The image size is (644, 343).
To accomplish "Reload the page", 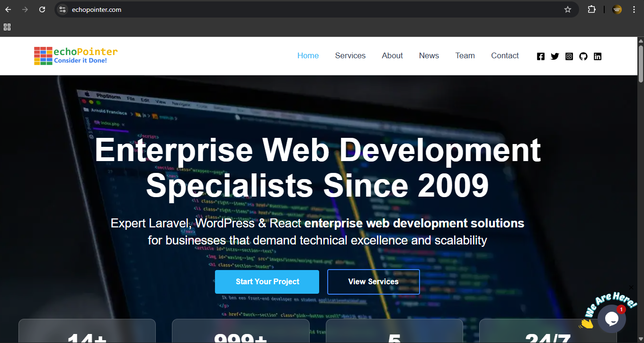I will (42, 9).
